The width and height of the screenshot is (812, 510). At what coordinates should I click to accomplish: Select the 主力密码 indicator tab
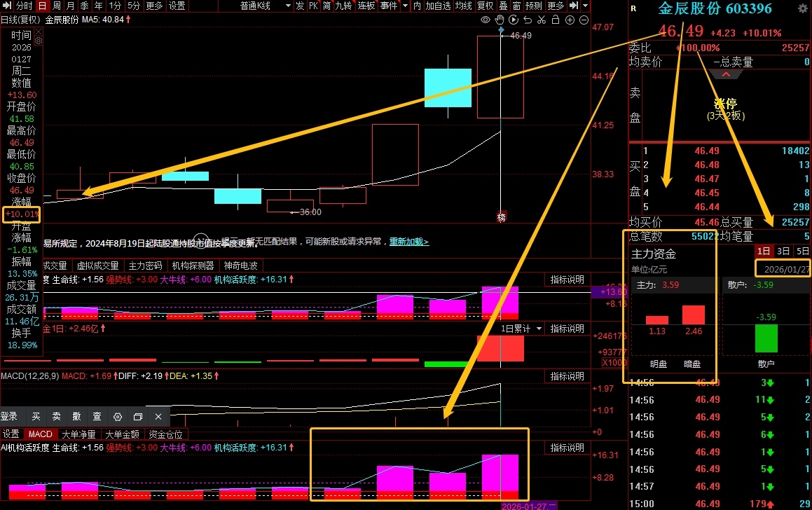pyautogui.click(x=146, y=266)
